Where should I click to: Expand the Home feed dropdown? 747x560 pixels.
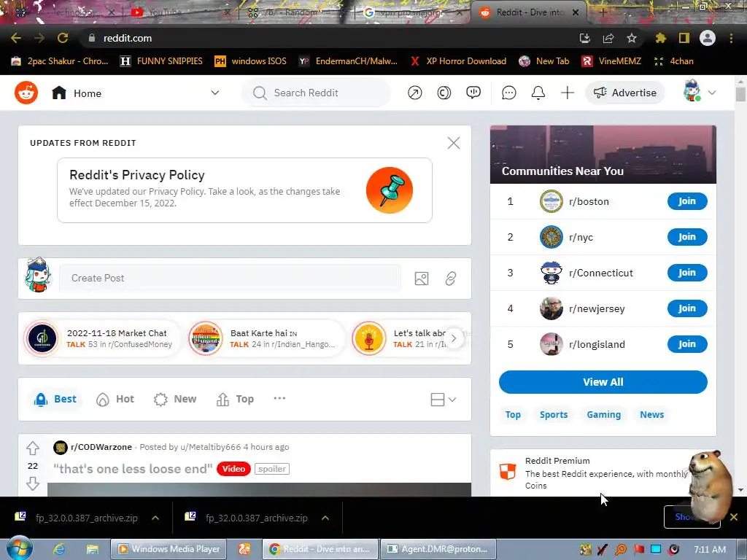215,93
